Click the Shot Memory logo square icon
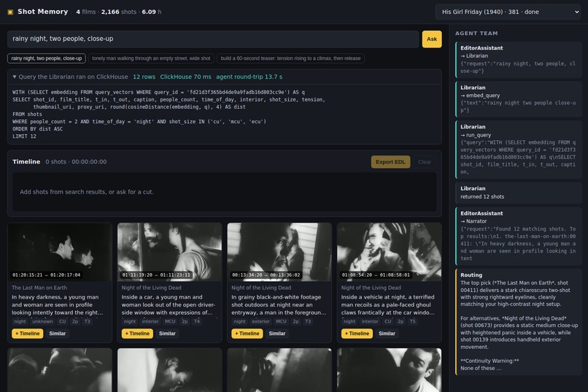The height and width of the screenshot is (392, 588). (10, 12)
